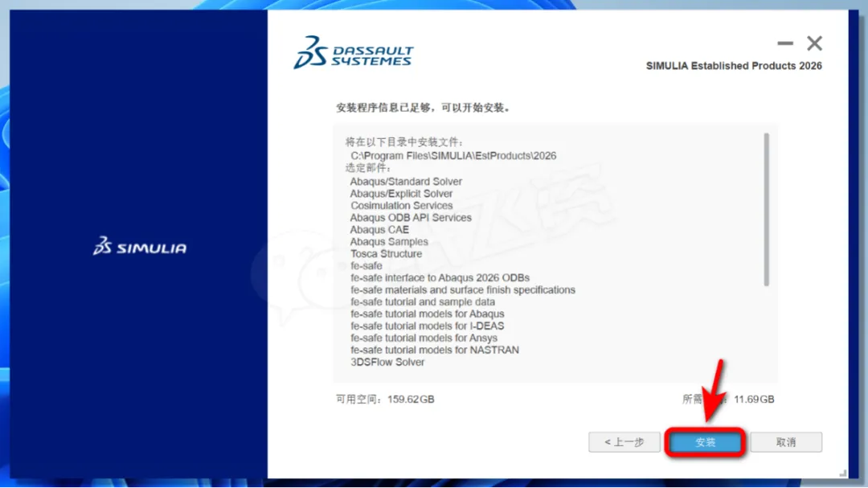Select fe-safe tutorial models for NASTRAN
The image size is (868, 488).
click(x=435, y=350)
